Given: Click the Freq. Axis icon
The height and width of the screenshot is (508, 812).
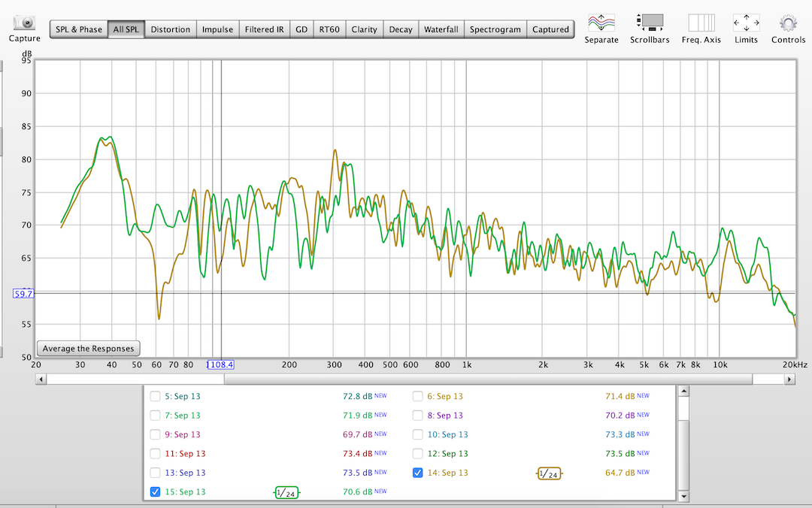Looking at the screenshot, I should 701,22.
